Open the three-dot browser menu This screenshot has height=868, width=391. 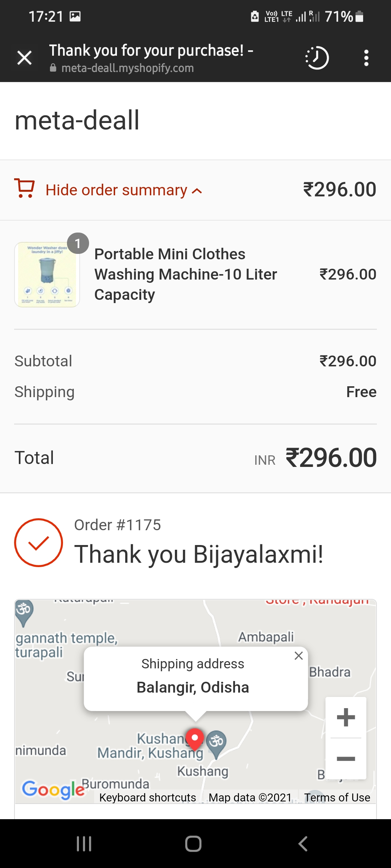(366, 58)
